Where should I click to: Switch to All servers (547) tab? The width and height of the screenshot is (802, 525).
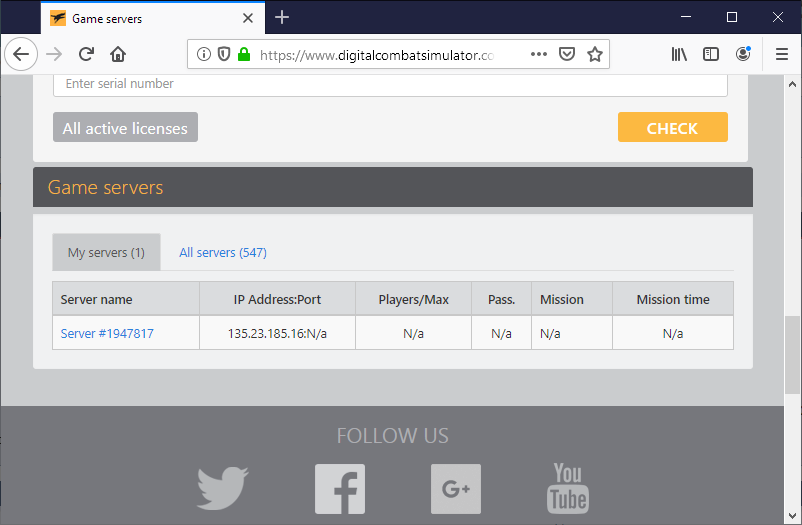click(x=223, y=252)
